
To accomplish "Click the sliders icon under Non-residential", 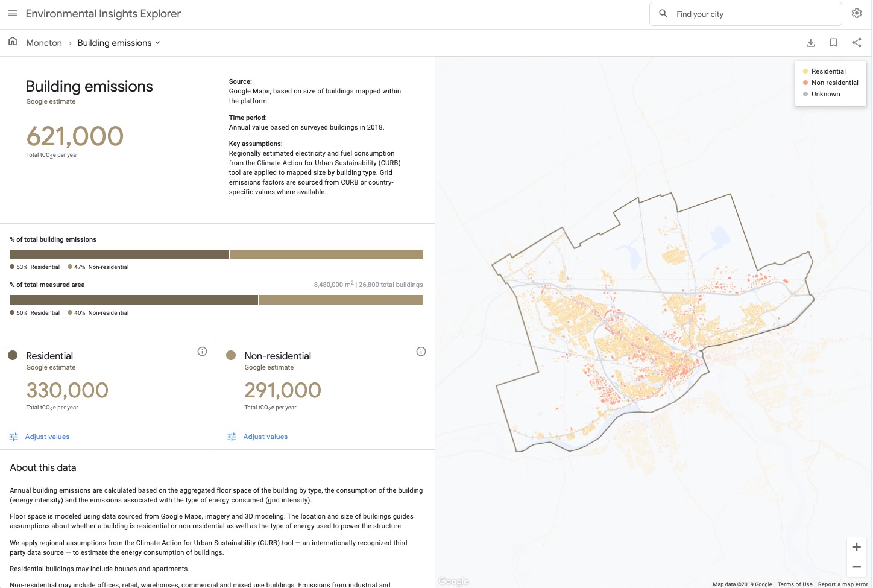I will click(x=232, y=437).
